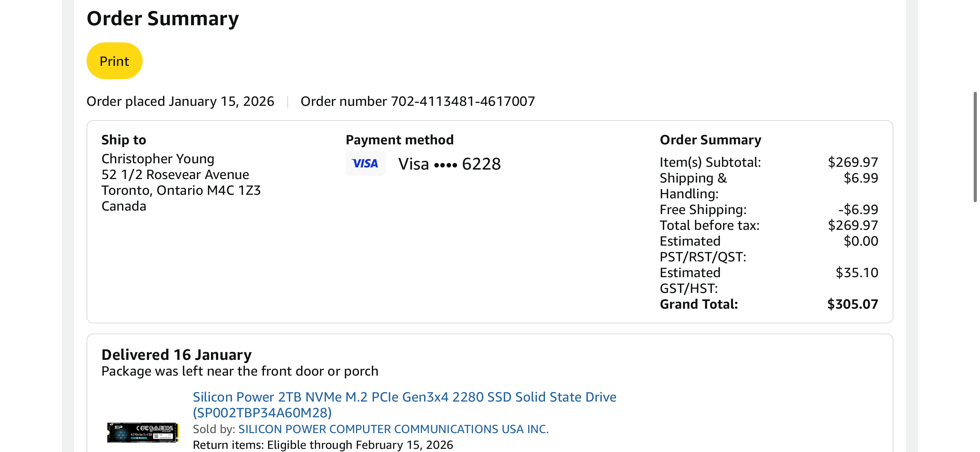Click the Ship to heading
This screenshot has height=452, width=980.
[x=123, y=140]
